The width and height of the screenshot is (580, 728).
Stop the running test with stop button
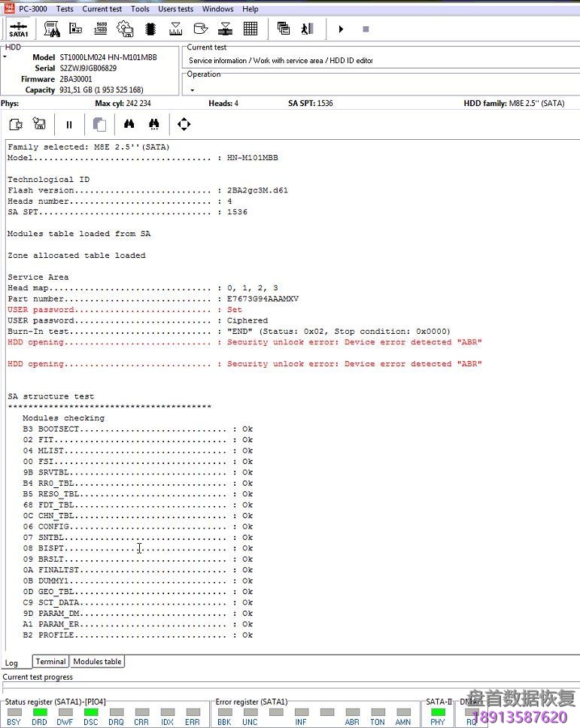[366, 29]
